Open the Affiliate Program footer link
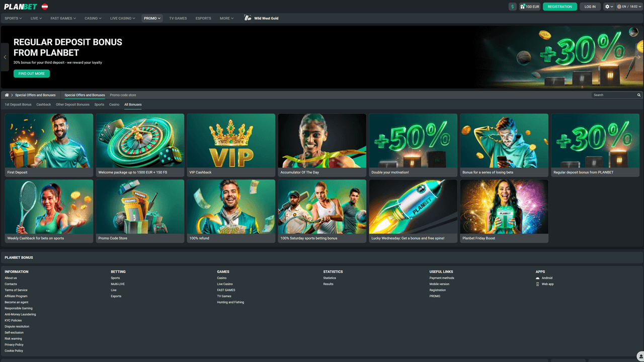This screenshot has width=644, height=362. click(x=16, y=296)
